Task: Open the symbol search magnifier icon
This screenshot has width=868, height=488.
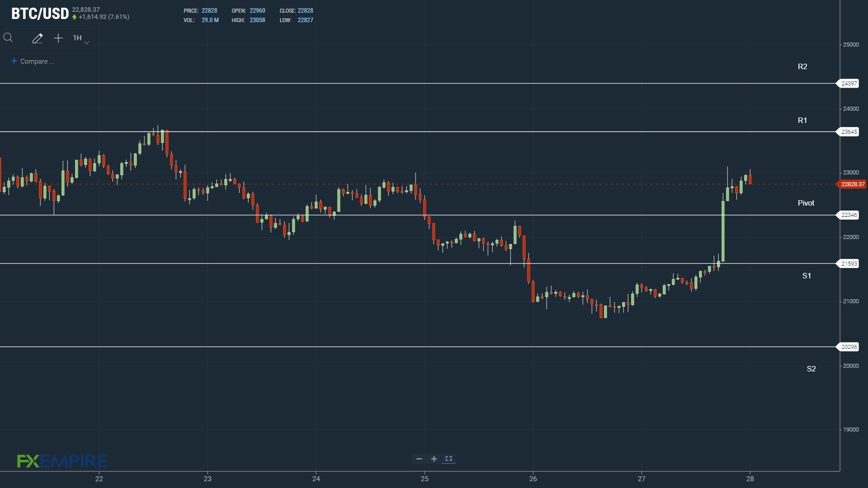Action: click(8, 38)
